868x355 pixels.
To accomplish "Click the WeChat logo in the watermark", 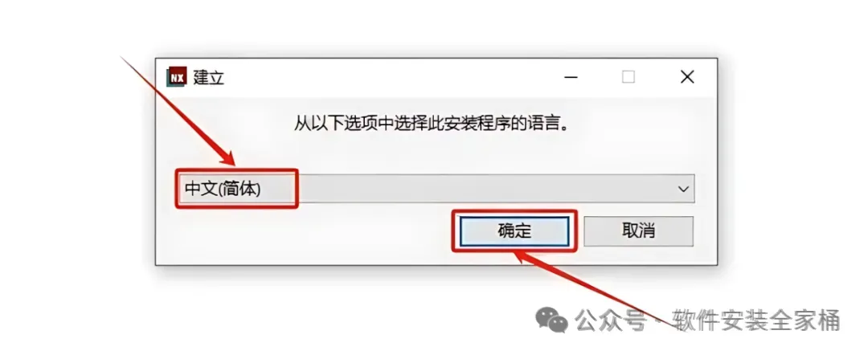I will (550, 319).
